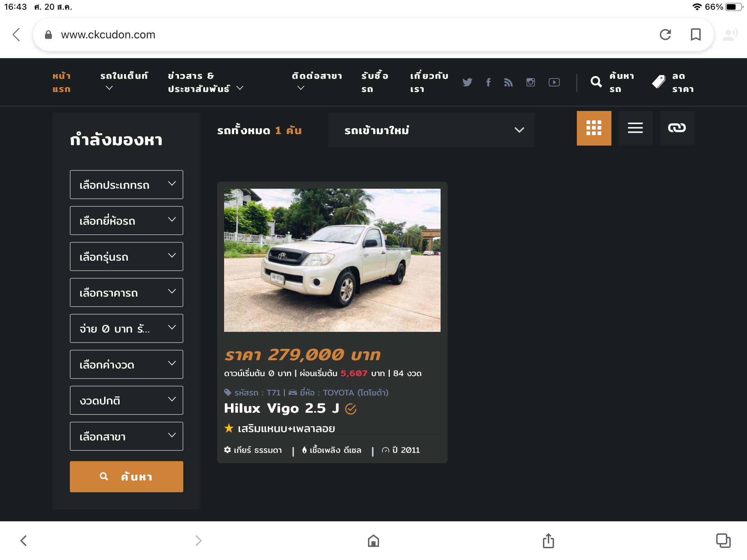747x560 pixels.
Task: Open the รถเข้ามาใหม่ sort dropdown
Action: (431, 130)
